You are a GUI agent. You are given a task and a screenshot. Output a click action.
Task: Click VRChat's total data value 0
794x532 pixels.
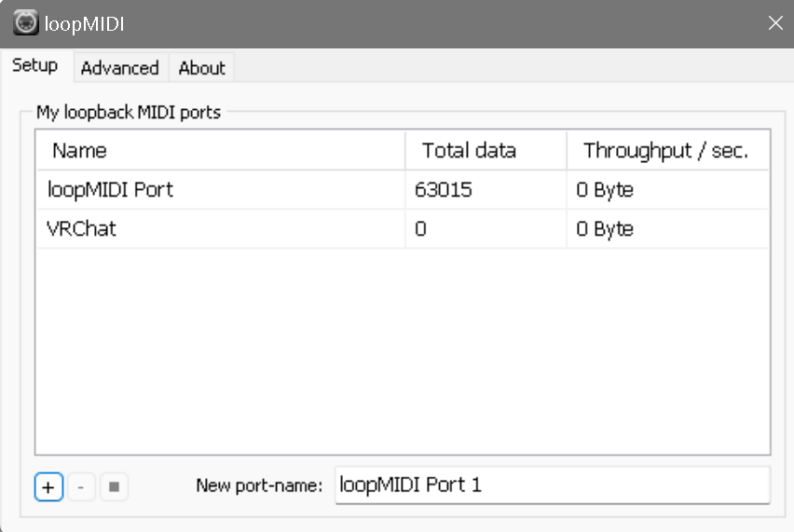(421, 228)
